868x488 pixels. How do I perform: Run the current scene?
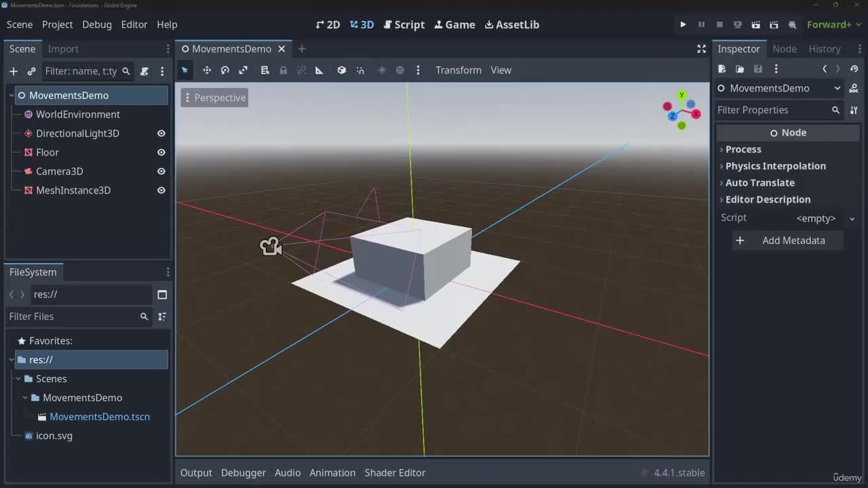click(x=755, y=24)
